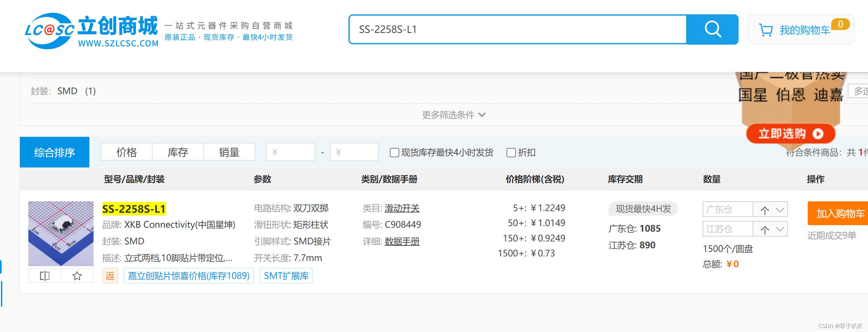Image resolution: width=868 pixels, height=332 pixels.
Task: Open the shopping cart icon
Action: [x=766, y=30]
